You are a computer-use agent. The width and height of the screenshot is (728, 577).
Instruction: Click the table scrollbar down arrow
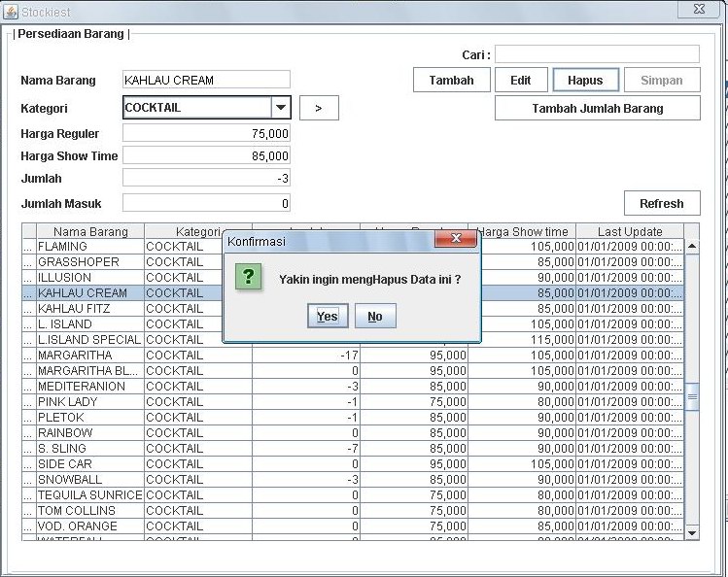click(x=692, y=533)
